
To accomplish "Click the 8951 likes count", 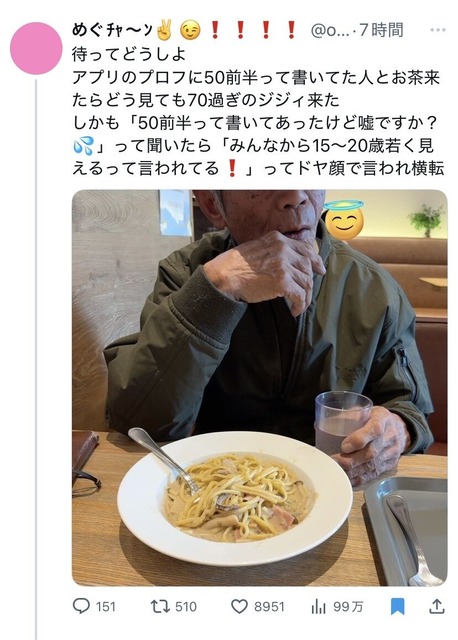I will point(269,607).
